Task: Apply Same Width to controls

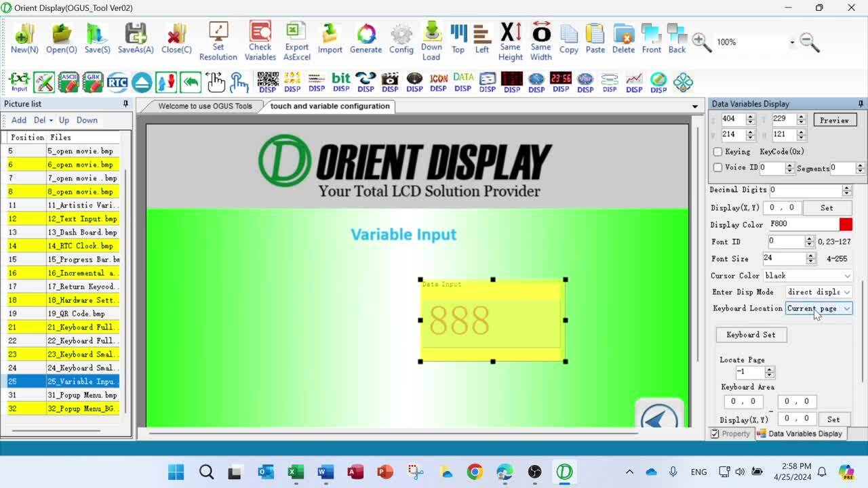Action: (541, 41)
